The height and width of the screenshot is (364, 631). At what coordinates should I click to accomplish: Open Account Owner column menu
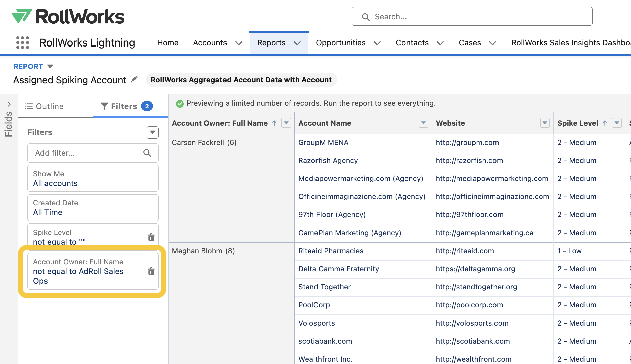(286, 123)
